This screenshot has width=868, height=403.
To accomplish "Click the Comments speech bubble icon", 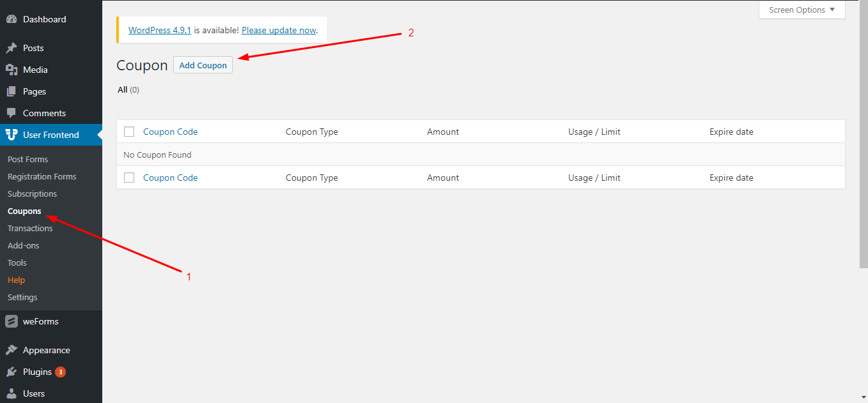I will point(12,113).
